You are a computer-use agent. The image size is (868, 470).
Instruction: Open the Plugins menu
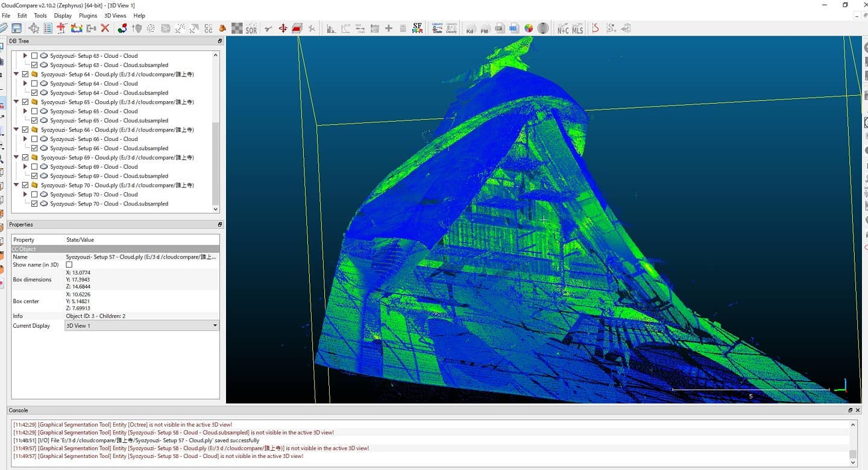tap(88, 16)
